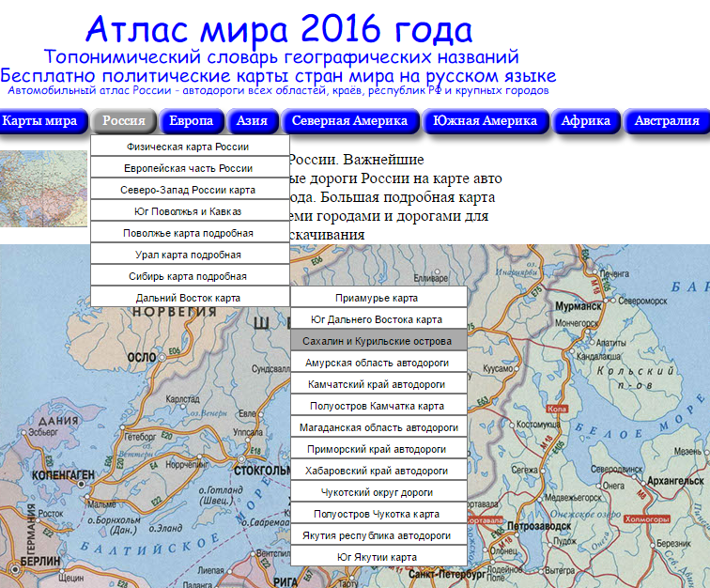Choose Европейская часть России entry

click(190, 168)
